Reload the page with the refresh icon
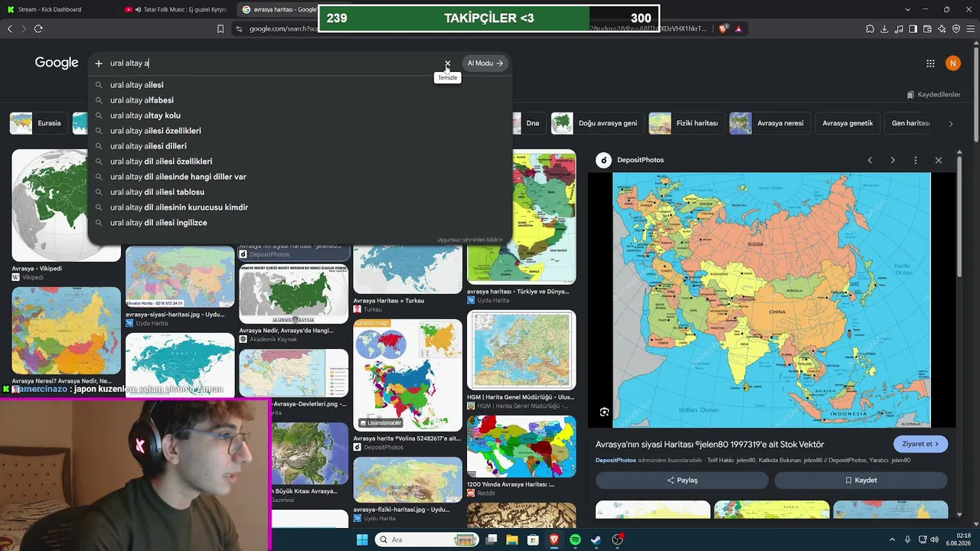 click(x=38, y=29)
